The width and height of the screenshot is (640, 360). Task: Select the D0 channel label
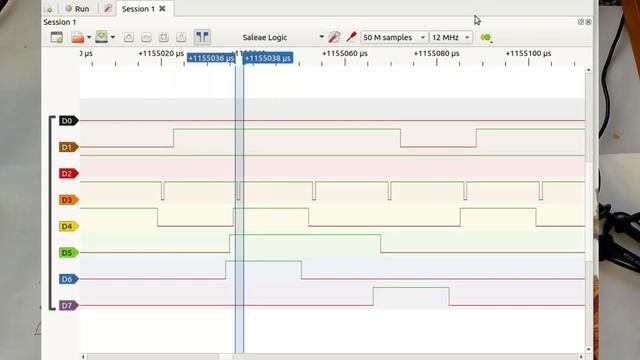69,121
